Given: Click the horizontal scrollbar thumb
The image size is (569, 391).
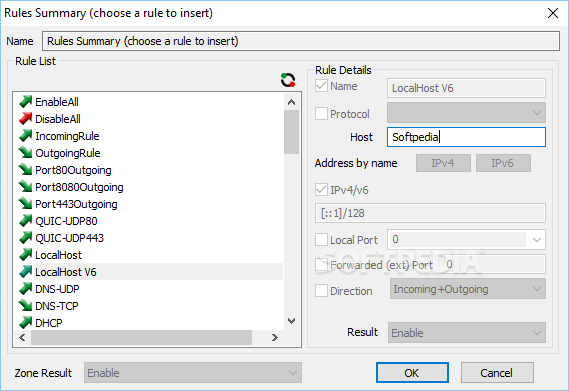Looking at the screenshot, I should tap(142, 337).
